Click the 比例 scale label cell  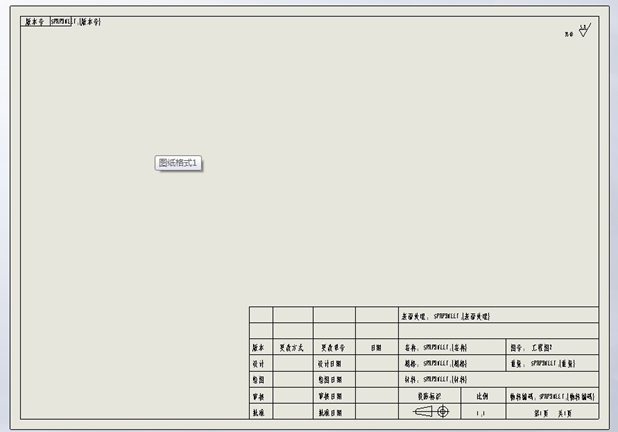tap(482, 396)
